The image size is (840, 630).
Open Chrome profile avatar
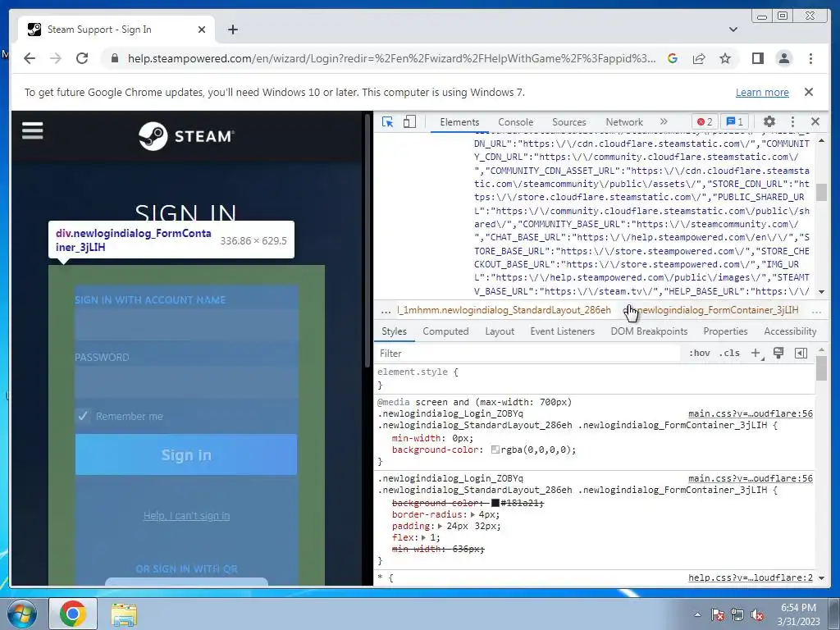(783, 58)
